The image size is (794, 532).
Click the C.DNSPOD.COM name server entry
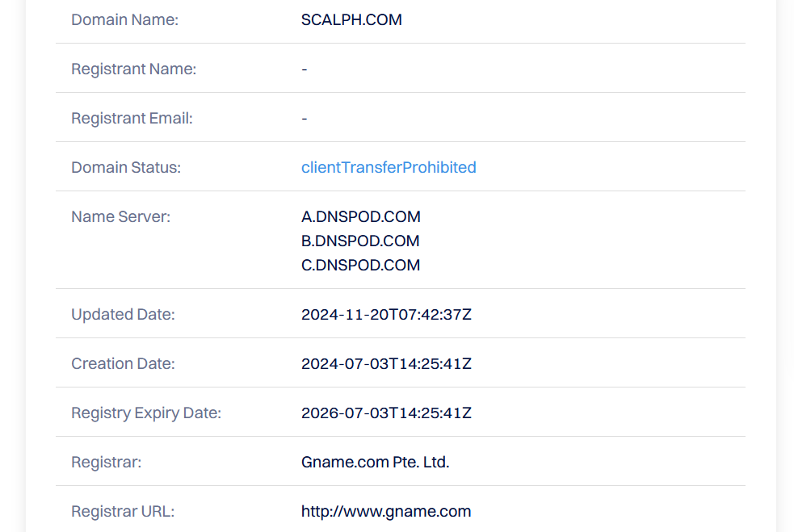pyautogui.click(x=360, y=266)
